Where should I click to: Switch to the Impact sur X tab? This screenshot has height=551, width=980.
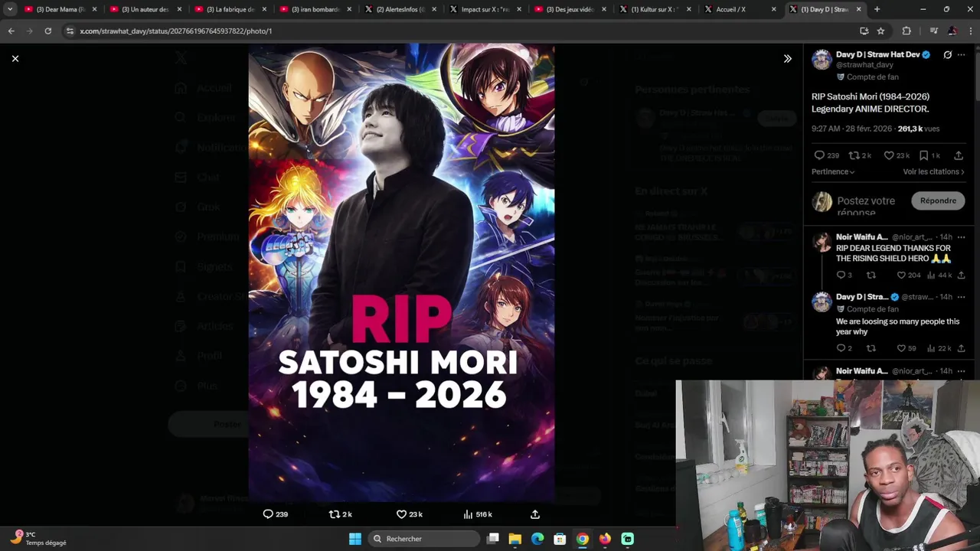tap(485, 9)
